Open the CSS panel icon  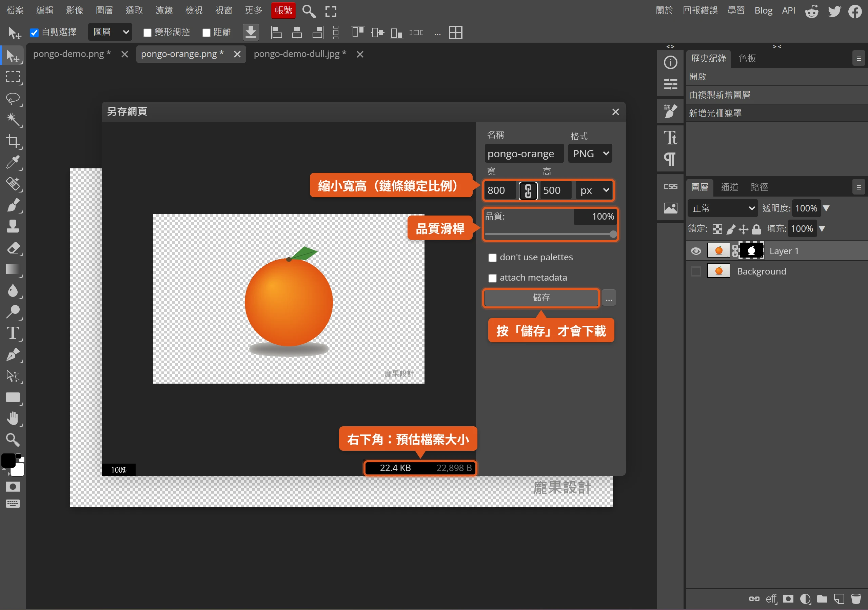point(670,186)
